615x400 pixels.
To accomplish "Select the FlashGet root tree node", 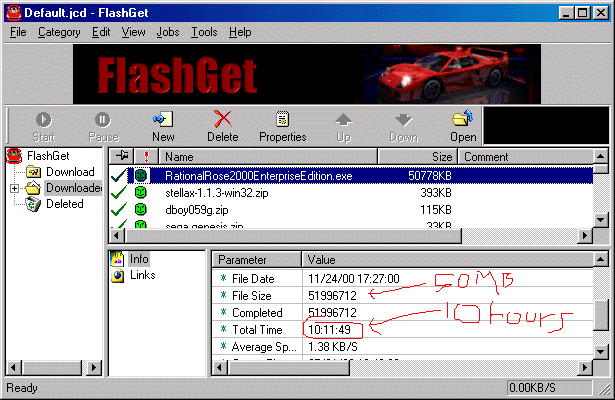I will [48, 156].
